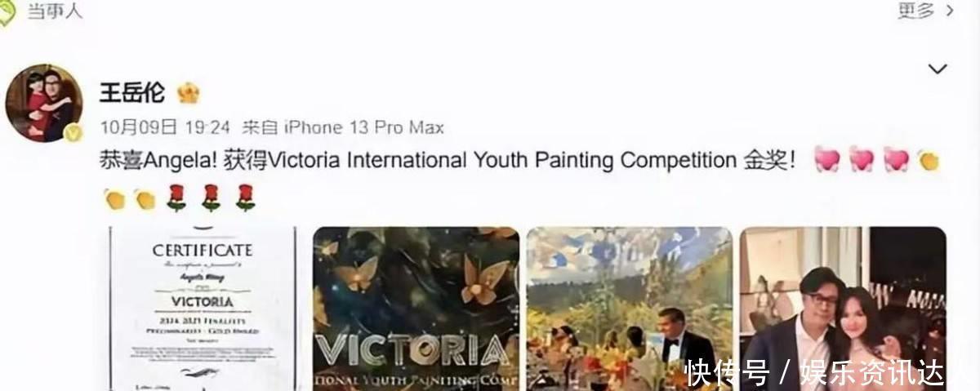Click the 当事人 label
Screen dimensions: 980x391
(x=56, y=12)
